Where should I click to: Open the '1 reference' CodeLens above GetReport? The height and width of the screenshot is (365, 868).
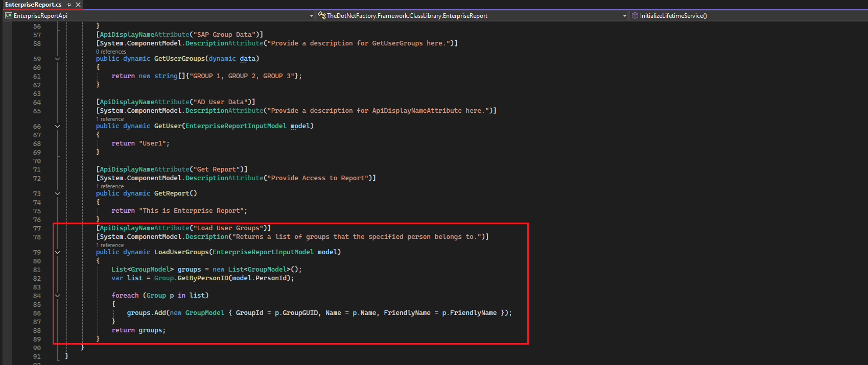click(x=110, y=186)
